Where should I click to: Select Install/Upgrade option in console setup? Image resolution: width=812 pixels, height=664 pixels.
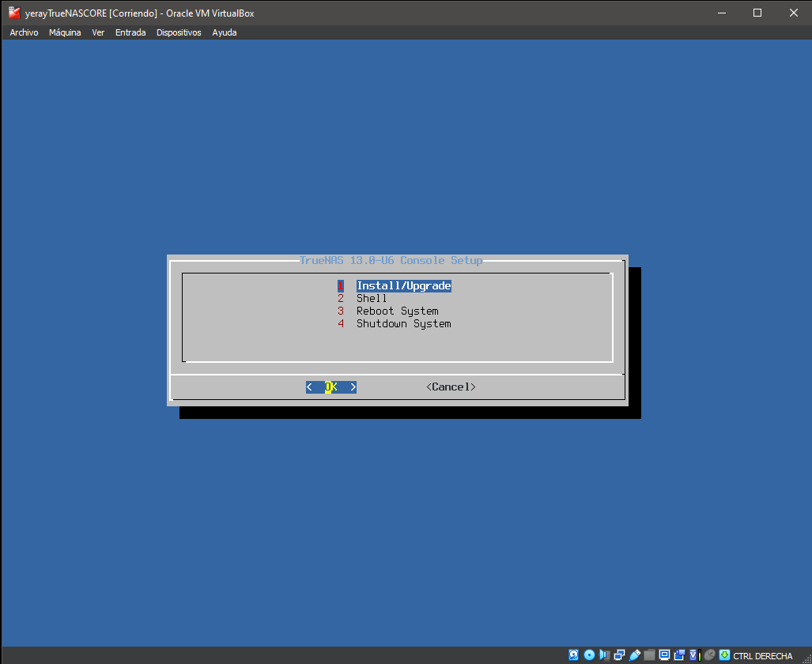[x=403, y=285]
